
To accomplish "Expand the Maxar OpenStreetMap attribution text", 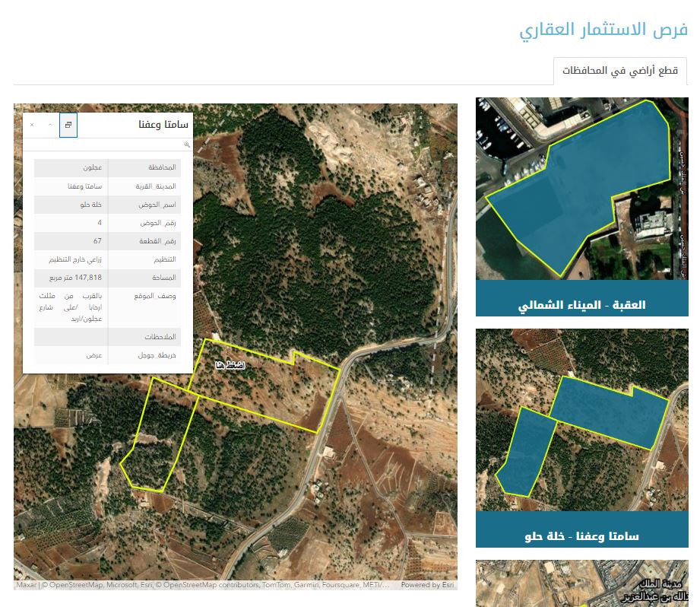I will point(201,585).
